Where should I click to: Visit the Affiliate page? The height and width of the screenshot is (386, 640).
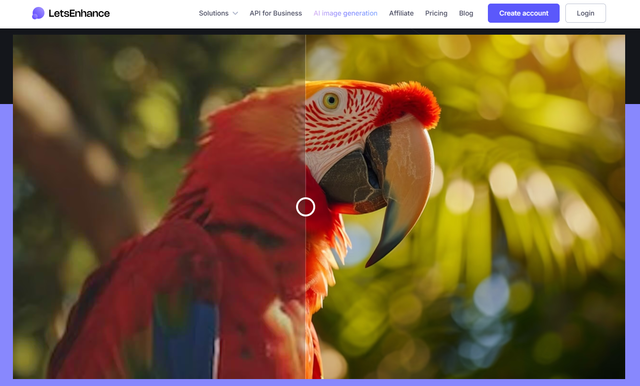(401, 13)
